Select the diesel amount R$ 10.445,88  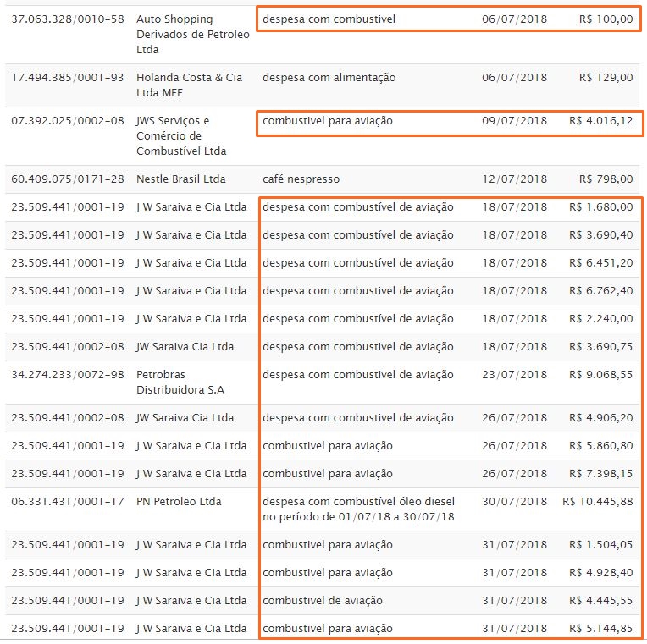tap(598, 502)
